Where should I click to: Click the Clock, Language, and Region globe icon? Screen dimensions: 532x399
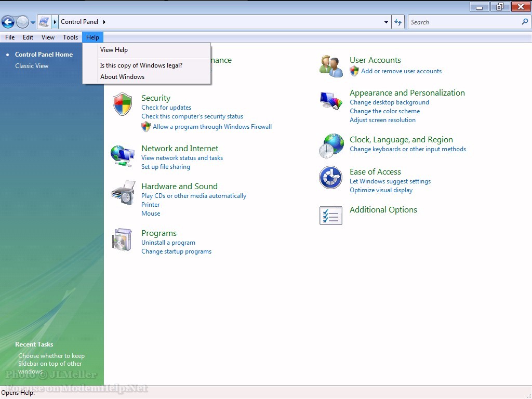(x=331, y=145)
